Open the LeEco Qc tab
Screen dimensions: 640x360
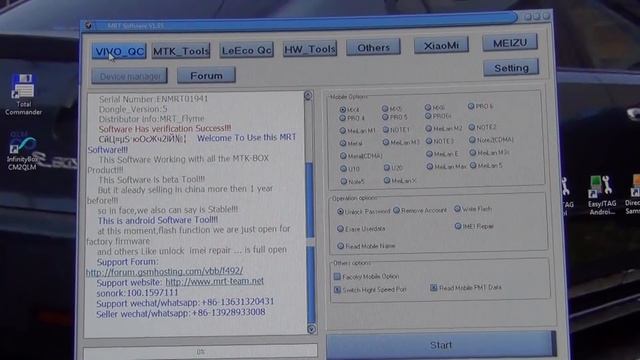(x=247, y=50)
